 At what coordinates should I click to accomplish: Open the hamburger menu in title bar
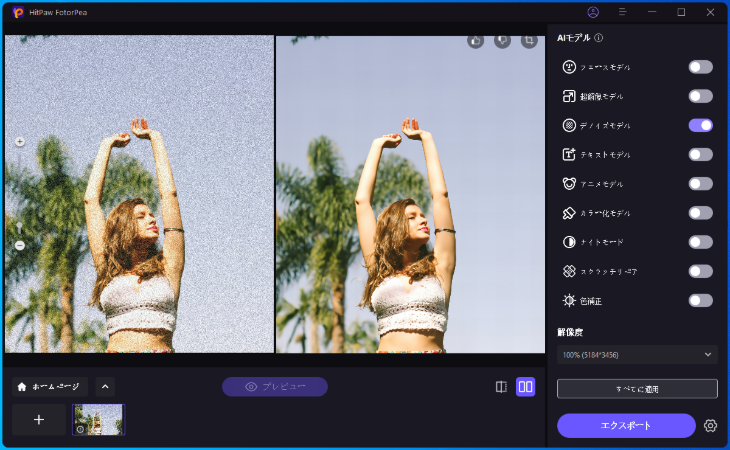[x=622, y=12]
